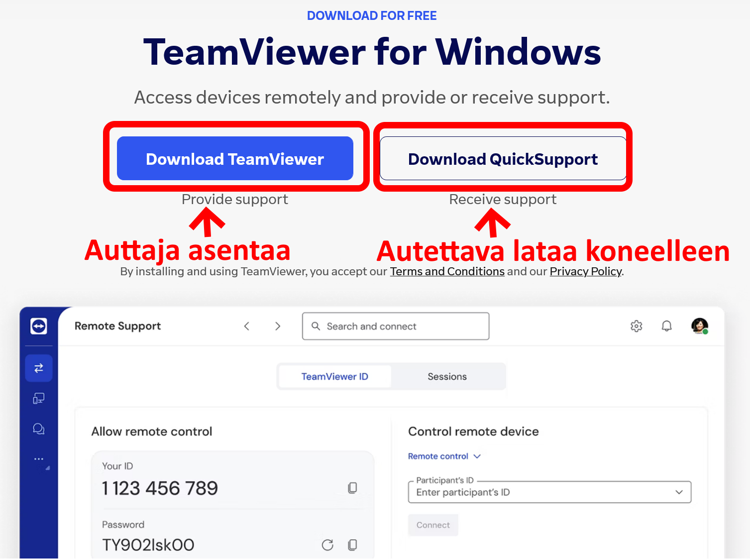Open the devices icon in sidebar
750x560 pixels.
pos(39,399)
